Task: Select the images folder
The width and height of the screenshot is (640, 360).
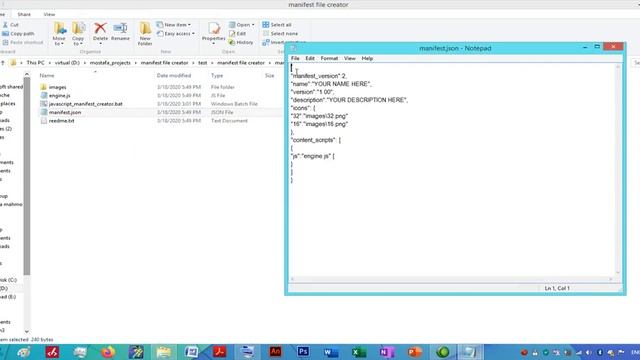Action: coord(58,87)
